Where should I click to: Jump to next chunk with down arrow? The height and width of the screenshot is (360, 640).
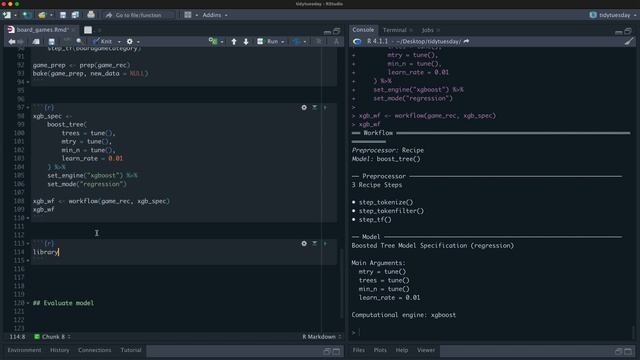(246, 42)
